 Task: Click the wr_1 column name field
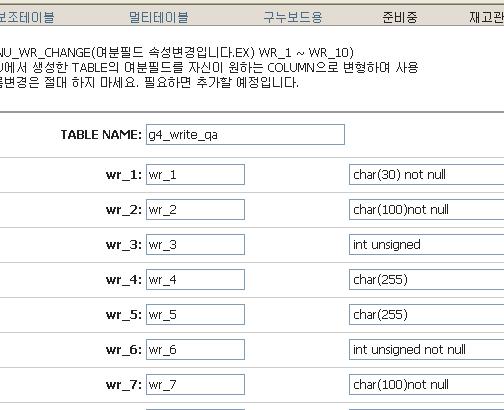coord(195,174)
